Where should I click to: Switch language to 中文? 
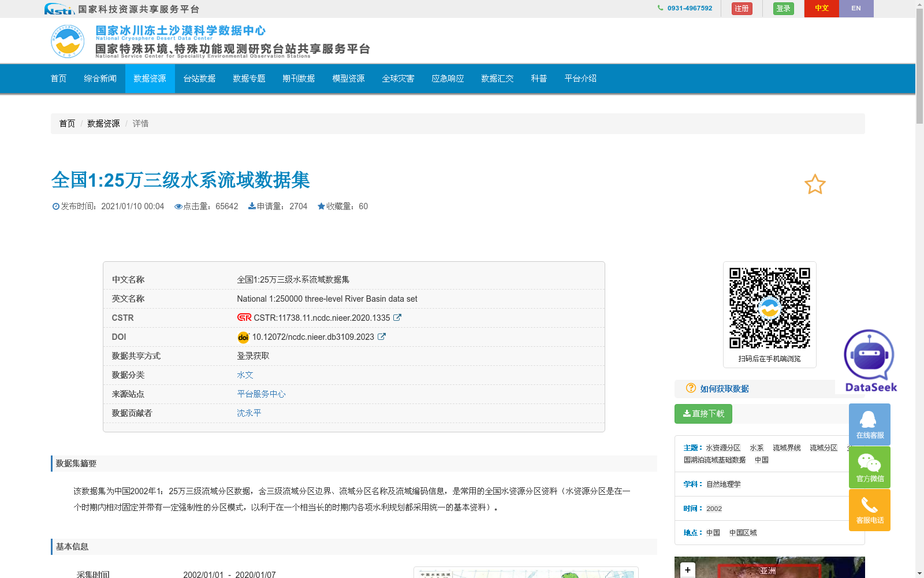[822, 8]
